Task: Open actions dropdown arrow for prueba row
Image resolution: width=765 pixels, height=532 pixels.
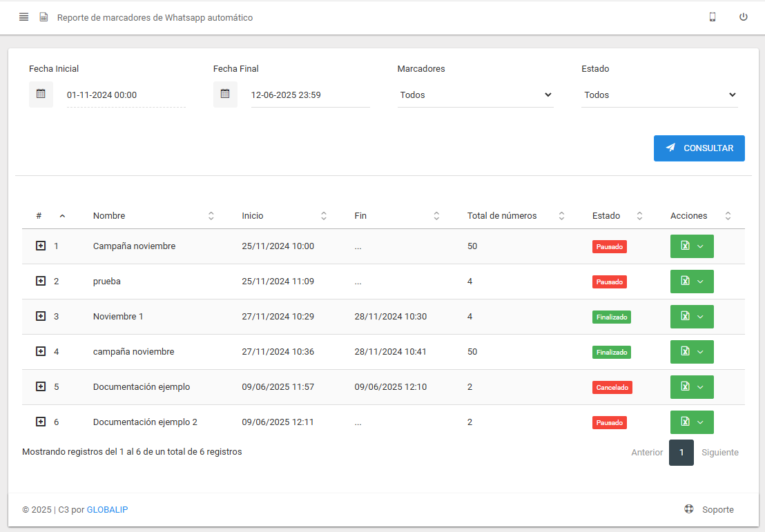Action: click(701, 282)
